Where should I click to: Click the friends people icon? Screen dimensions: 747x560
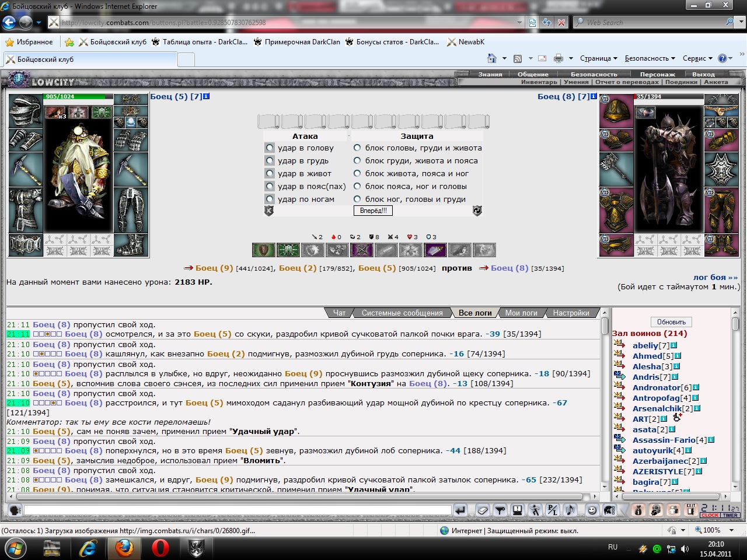tap(673, 510)
